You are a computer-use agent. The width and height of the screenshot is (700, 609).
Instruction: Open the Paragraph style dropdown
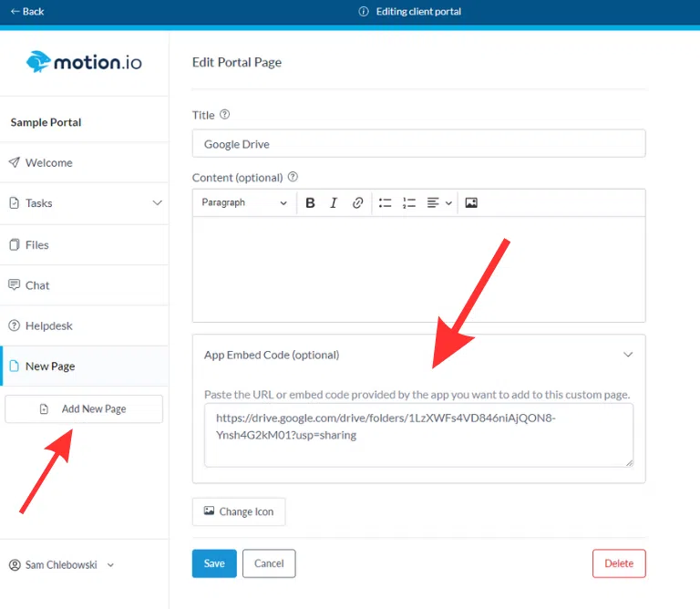243,203
